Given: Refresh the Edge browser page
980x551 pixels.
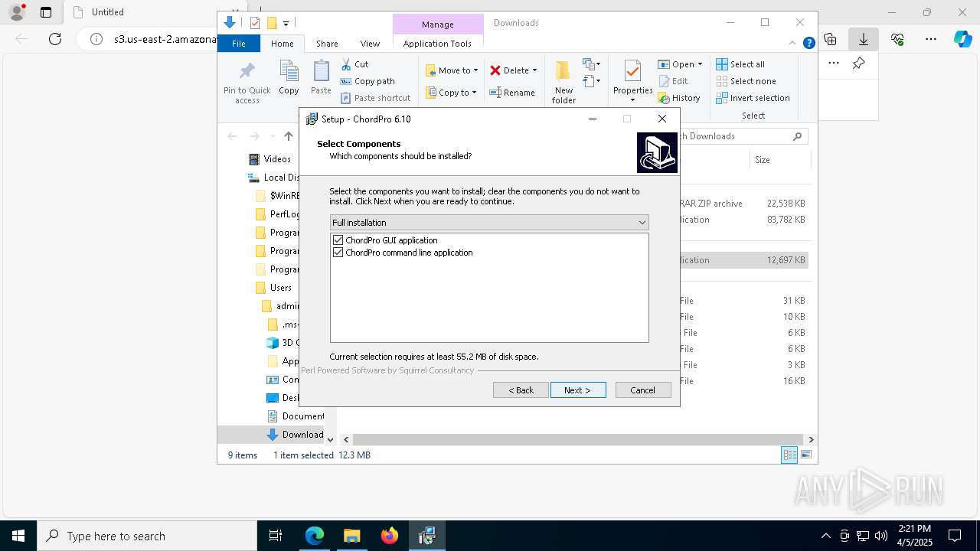Looking at the screenshot, I should tap(55, 39).
